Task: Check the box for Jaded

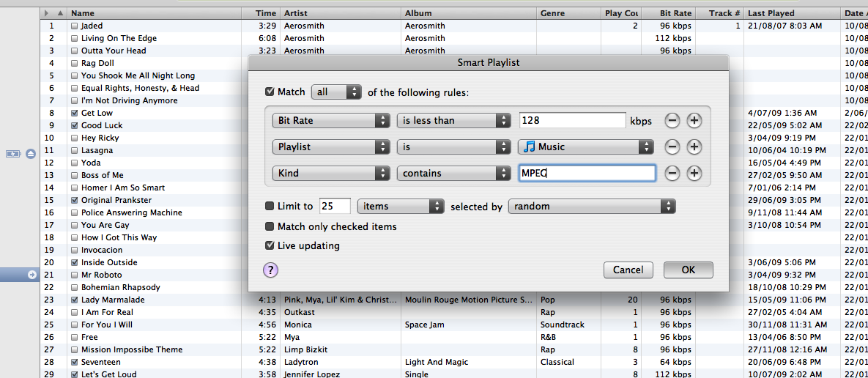Action: pos(75,26)
